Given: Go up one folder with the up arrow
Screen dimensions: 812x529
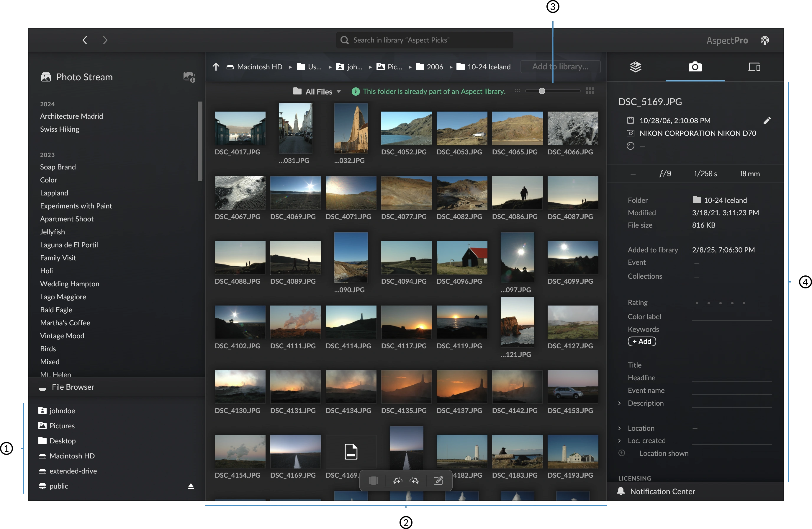Looking at the screenshot, I should (x=216, y=66).
